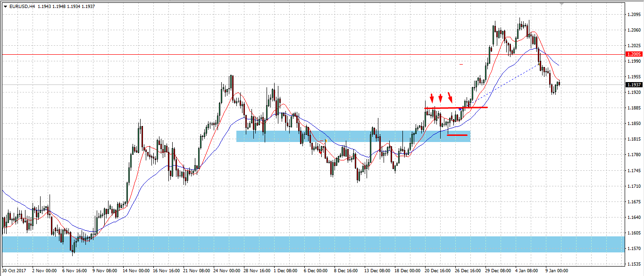Click the 1.1990 price axis label
Screen dimensions: 644x276
(633, 61)
